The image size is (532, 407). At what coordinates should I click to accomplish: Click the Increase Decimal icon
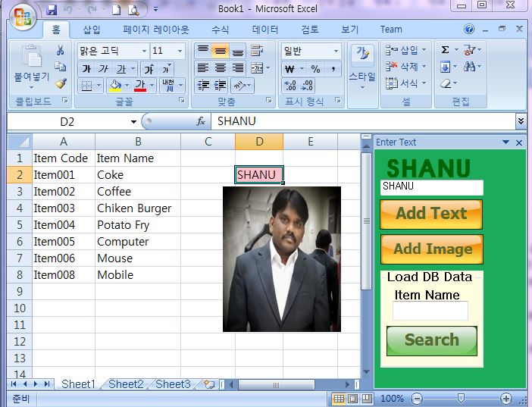(x=290, y=86)
